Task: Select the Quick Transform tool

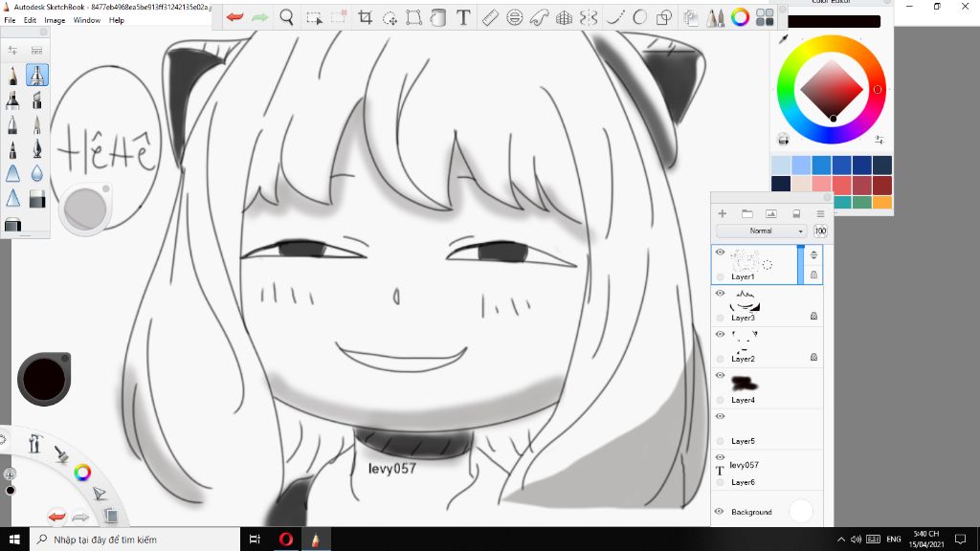Action: [x=390, y=18]
